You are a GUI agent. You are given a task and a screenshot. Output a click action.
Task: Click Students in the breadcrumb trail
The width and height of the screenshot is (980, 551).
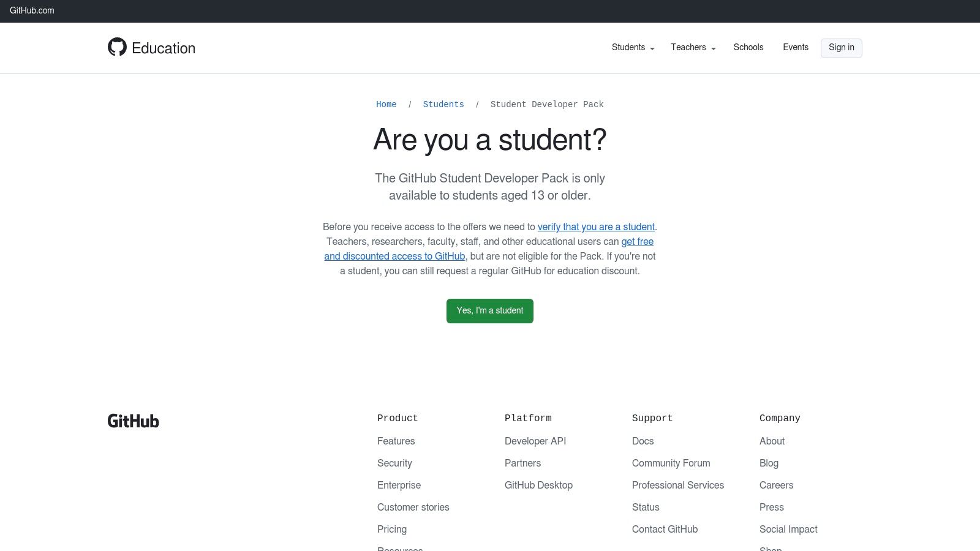point(443,104)
